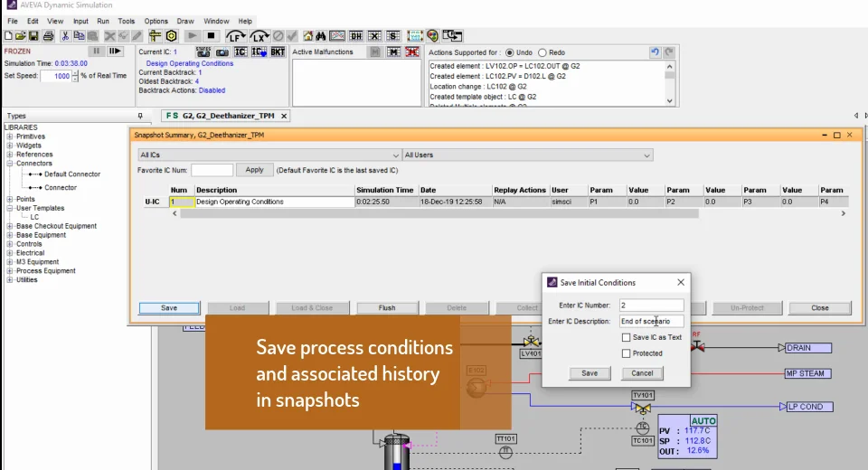Click the Enter IC Number field

651,305
